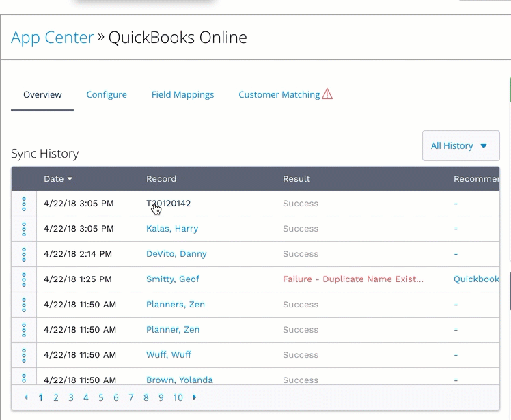Go to page 5 of sync history

click(100, 397)
